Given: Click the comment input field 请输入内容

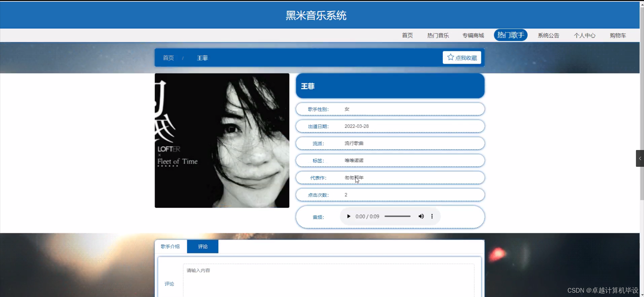Looking at the screenshot, I should coord(329,280).
